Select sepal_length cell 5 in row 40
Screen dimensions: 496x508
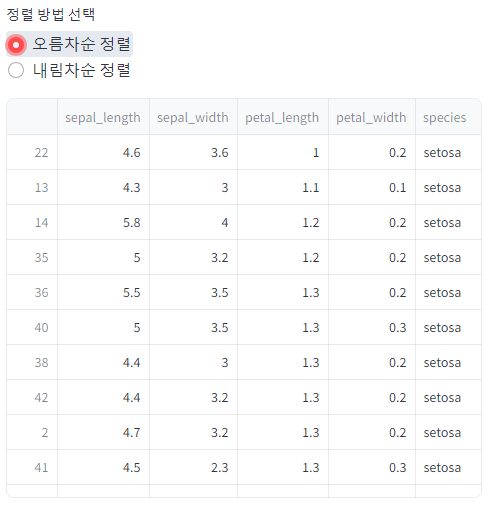click(103, 327)
